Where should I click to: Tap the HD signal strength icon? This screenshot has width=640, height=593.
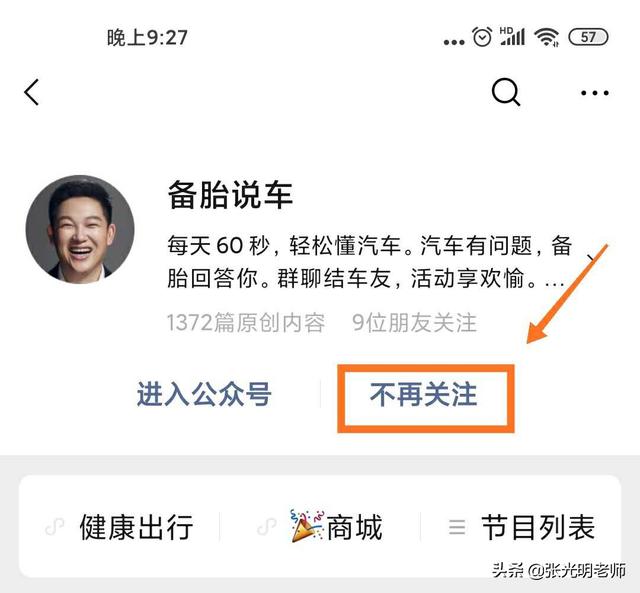coord(512,36)
